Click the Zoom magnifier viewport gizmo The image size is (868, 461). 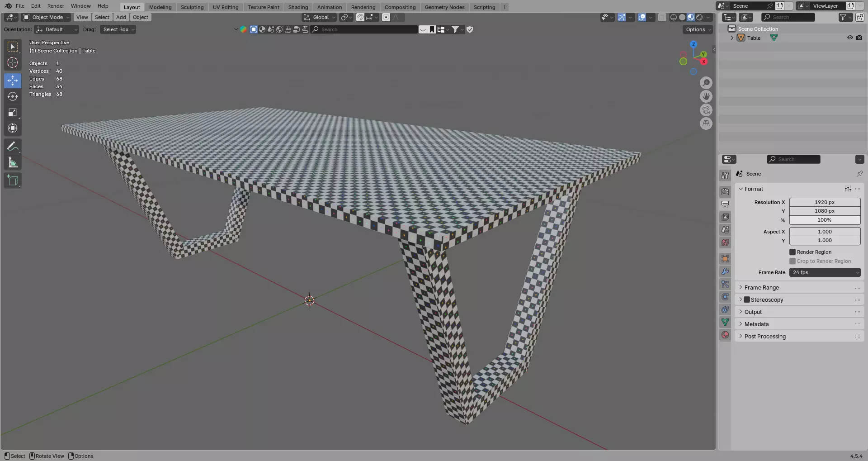(706, 83)
